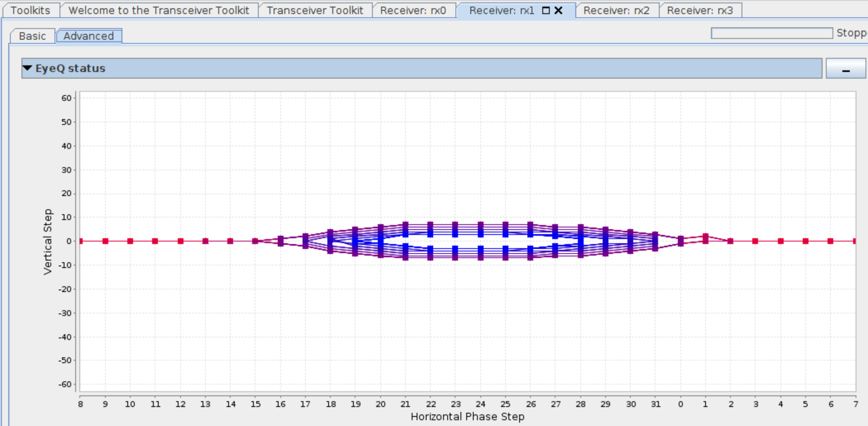Close the Receiver: rx1 tab
This screenshot has height=426, width=868.
click(x=558, y=10)
